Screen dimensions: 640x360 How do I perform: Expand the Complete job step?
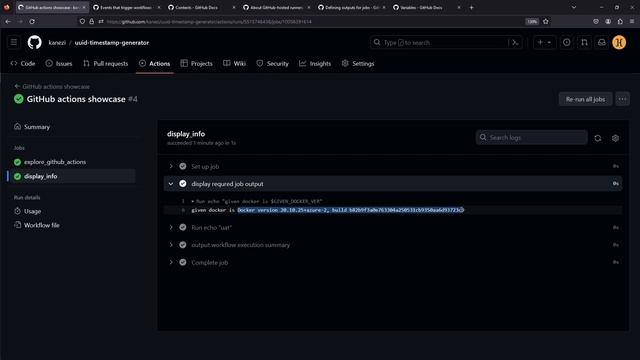pos(393,262)
